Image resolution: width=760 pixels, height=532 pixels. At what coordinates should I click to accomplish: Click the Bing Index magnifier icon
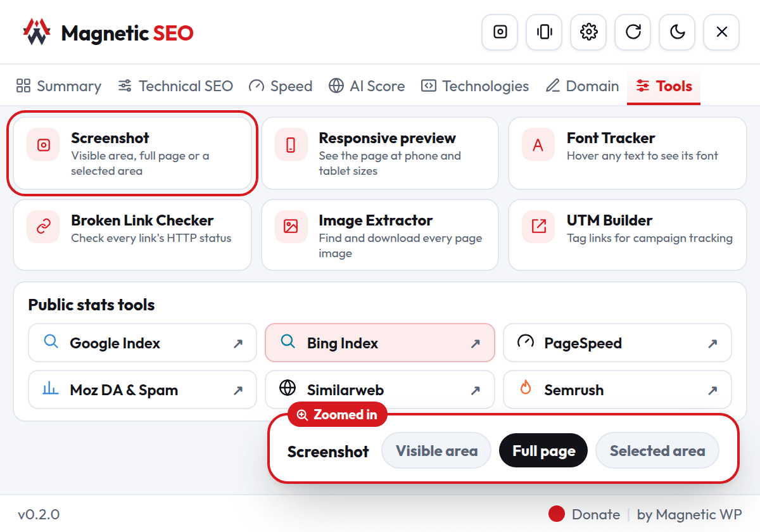pyautogui.click(x=288, y=342)
